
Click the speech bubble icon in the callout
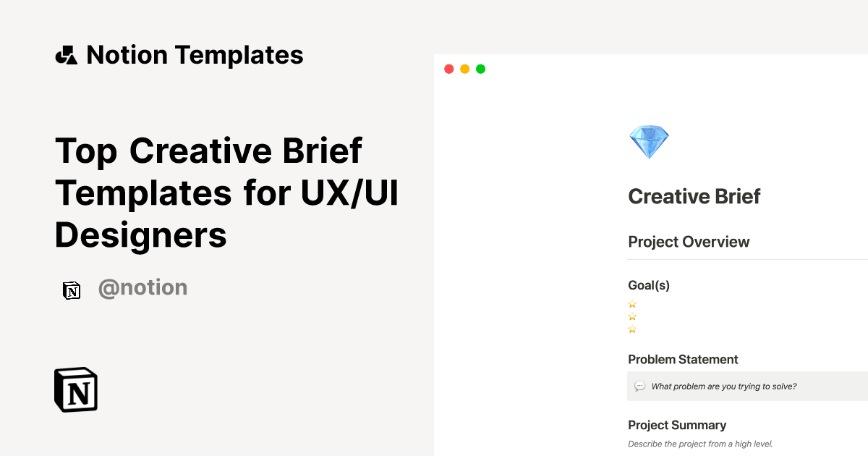click(640, 386)
